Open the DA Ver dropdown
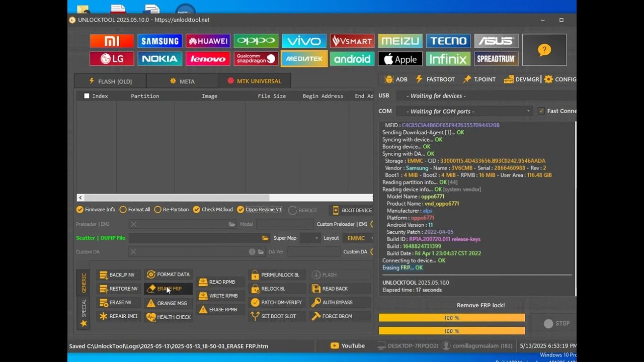Image resolution: width=644 pixels, height=362 pixels. coord(312,252)
